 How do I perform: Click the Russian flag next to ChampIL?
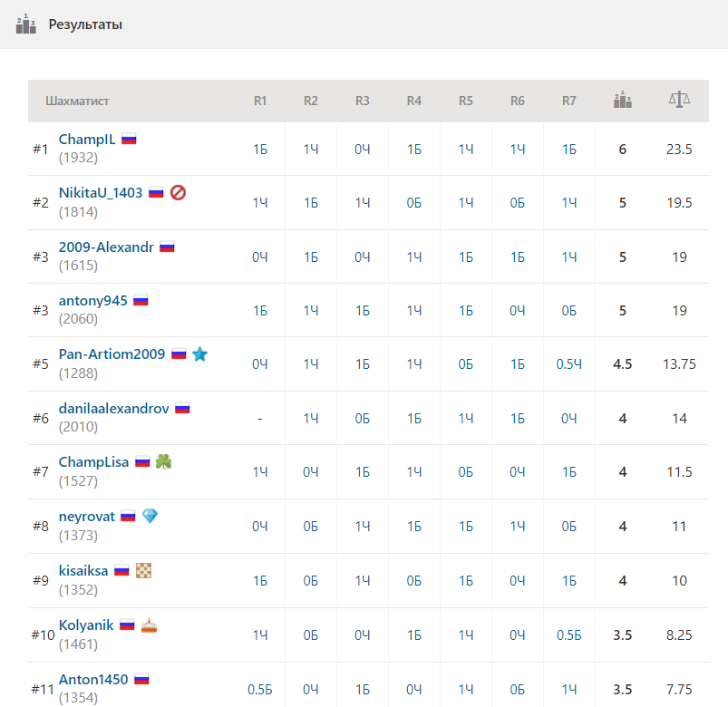pos(129,139)
